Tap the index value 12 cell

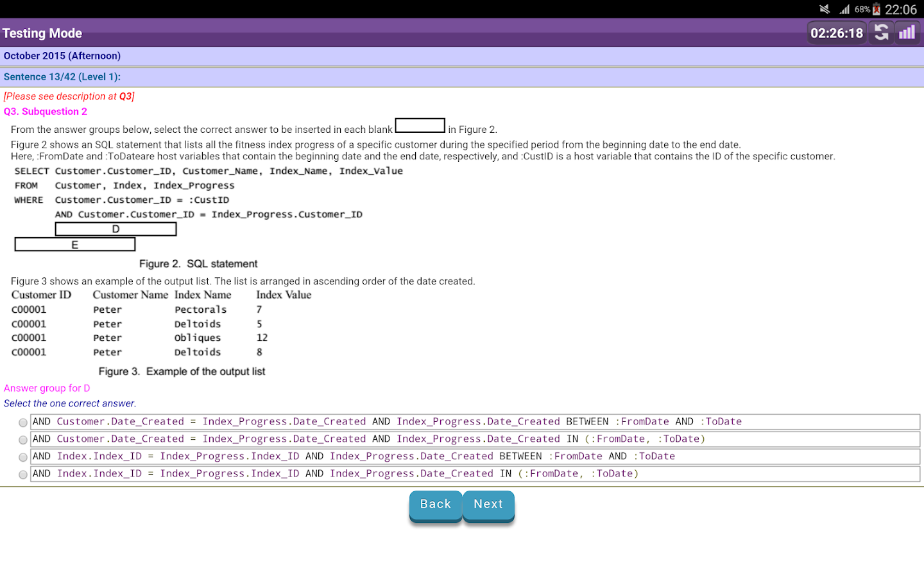pyautogui.click(x=262, y=338)
